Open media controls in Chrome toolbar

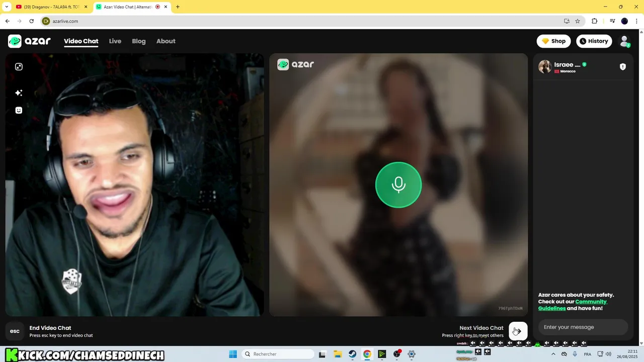point(612,21)
